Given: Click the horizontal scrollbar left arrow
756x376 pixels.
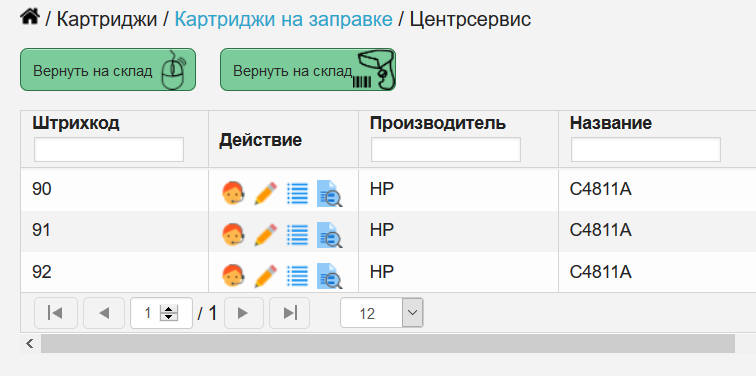Looking at the screenshot, I should pos(30,343).
